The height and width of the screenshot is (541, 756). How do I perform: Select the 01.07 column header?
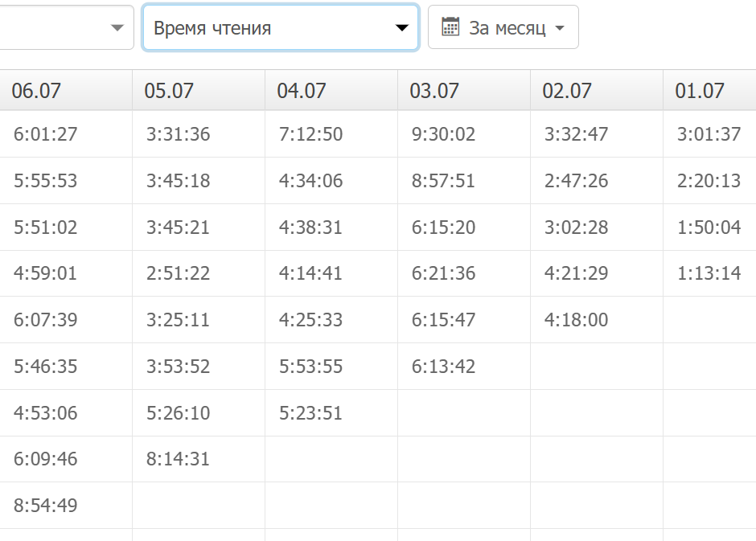point(701,91)
